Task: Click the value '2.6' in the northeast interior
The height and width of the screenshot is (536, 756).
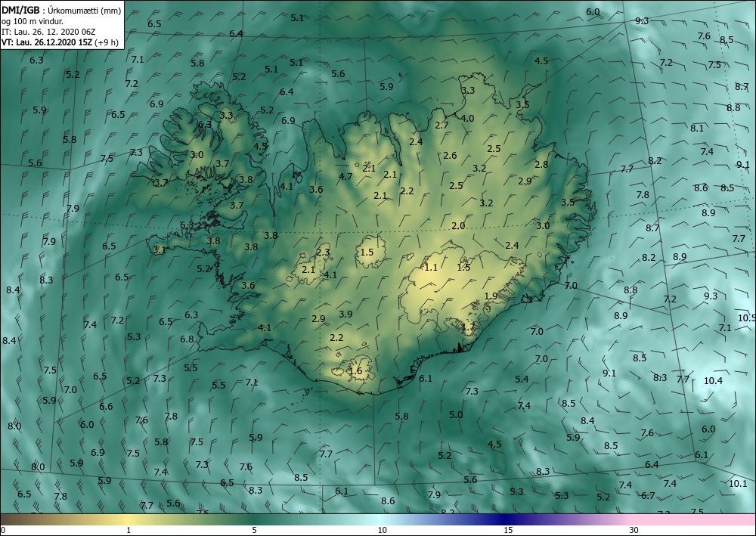Action: (x=450, y=155)
